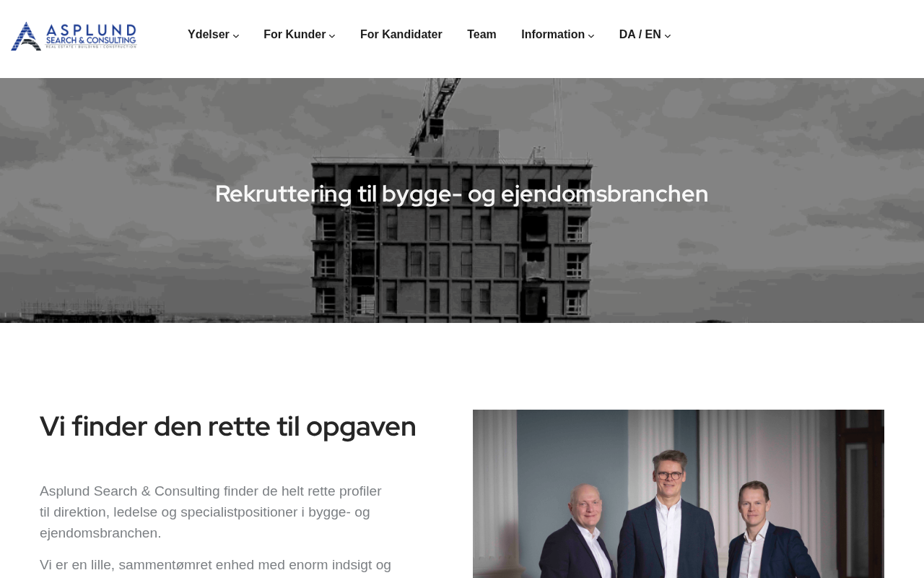Select the DA / EN language label
The image size is (924, 578).
[640, 35]
